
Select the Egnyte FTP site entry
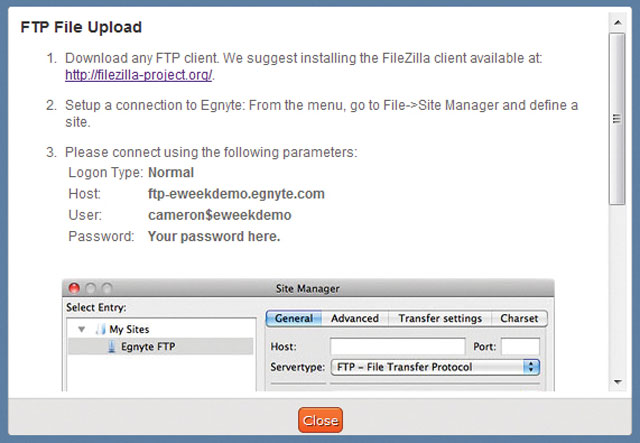pos(160,347)
